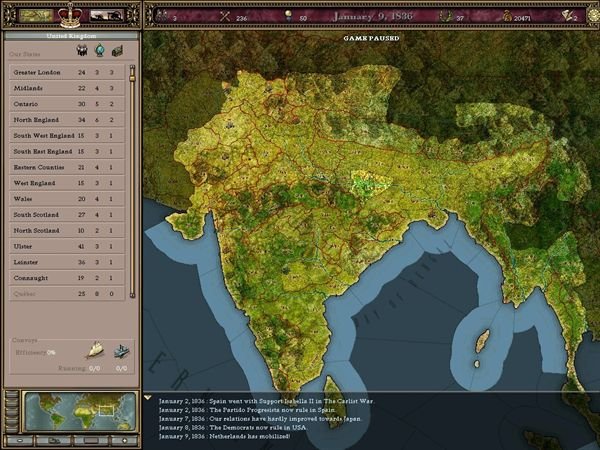Select the steamer ship convoy icon

121,350
